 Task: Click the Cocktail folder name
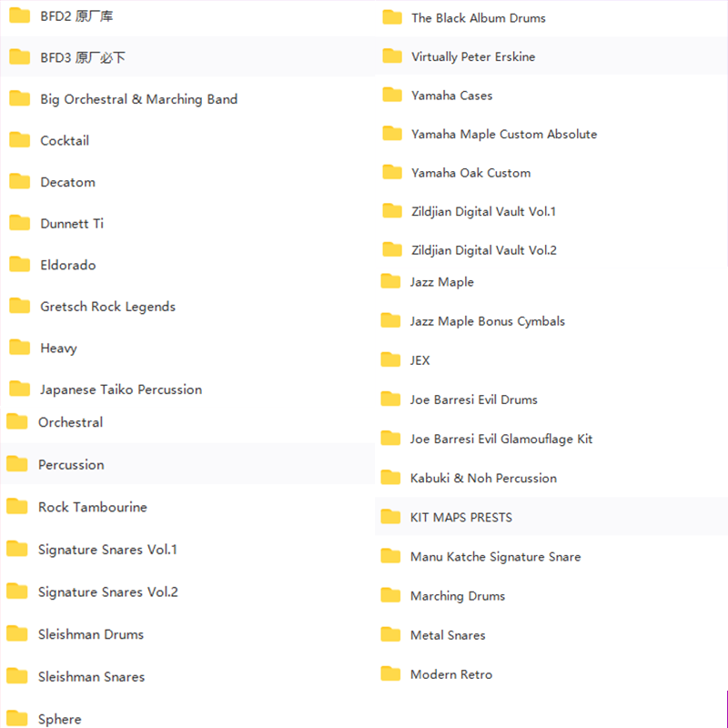pos(65,140)
